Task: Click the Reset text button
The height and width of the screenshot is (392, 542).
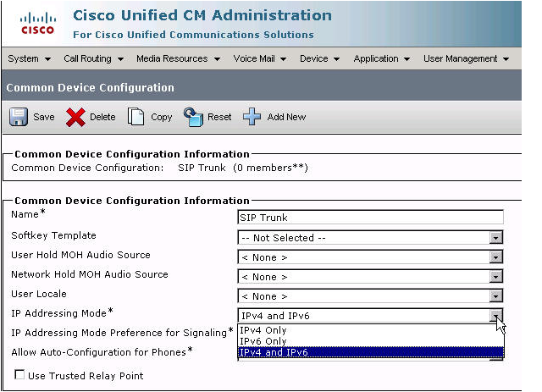Action: [219, 117]
